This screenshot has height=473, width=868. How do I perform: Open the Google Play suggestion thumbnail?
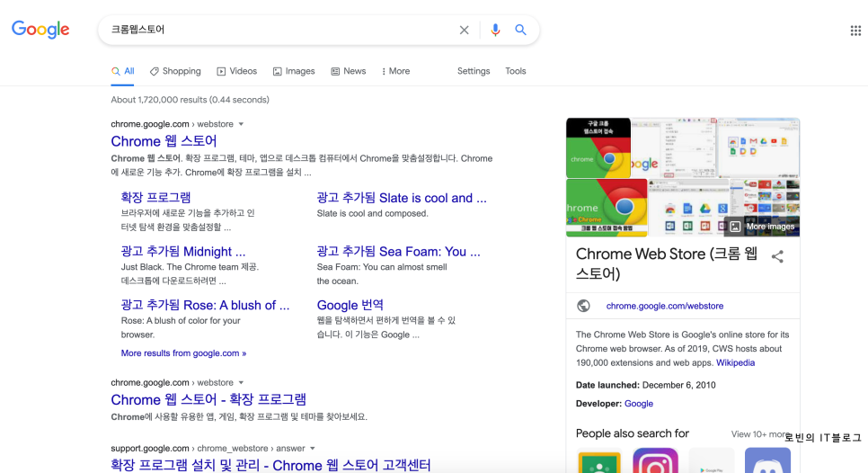pos(712,460)
